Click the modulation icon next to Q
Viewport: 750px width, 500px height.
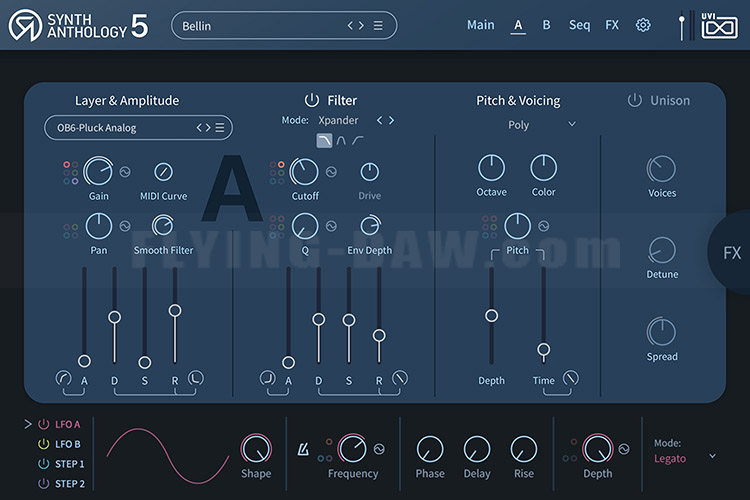point(331,226)
